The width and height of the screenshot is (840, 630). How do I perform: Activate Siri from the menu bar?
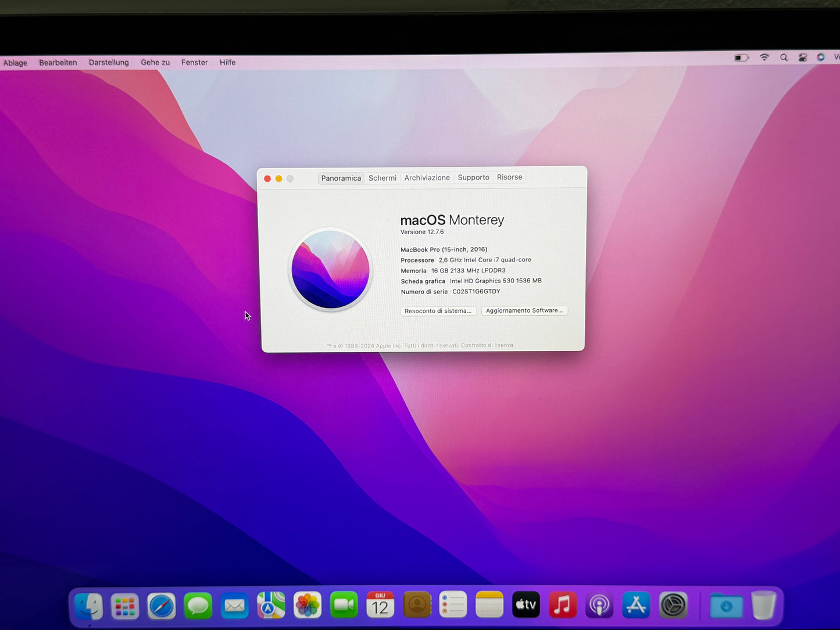(821, 57)
